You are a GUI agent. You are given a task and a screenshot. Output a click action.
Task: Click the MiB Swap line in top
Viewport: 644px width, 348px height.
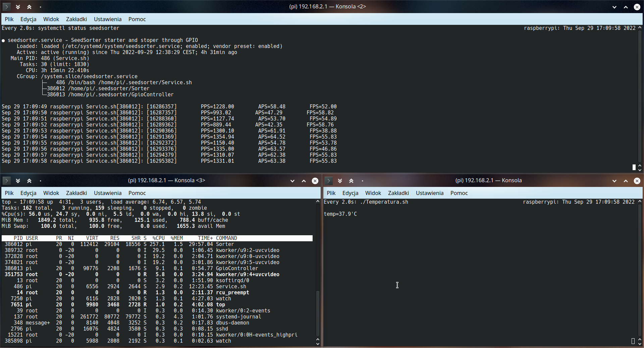[113, 226]
